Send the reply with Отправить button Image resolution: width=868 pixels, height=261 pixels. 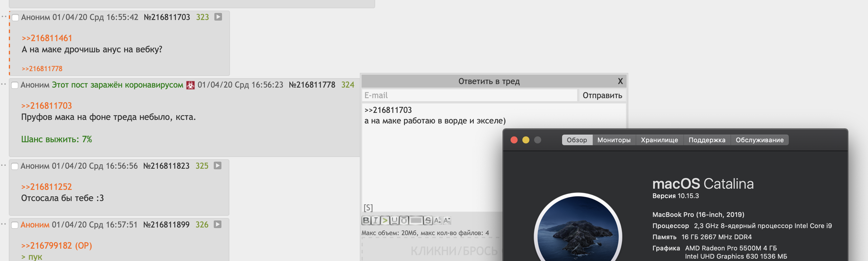[x=602, y=95]
